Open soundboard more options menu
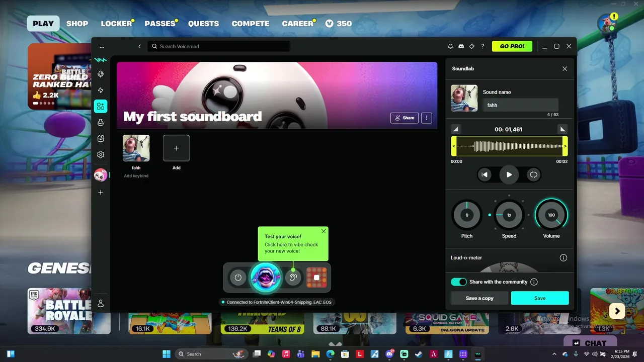This screenshot has width=644, height=362. click(x=427, y=118)
